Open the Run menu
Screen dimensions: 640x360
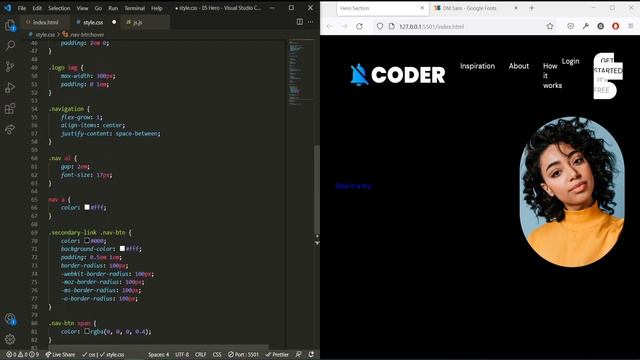click(x=113, y=8)
